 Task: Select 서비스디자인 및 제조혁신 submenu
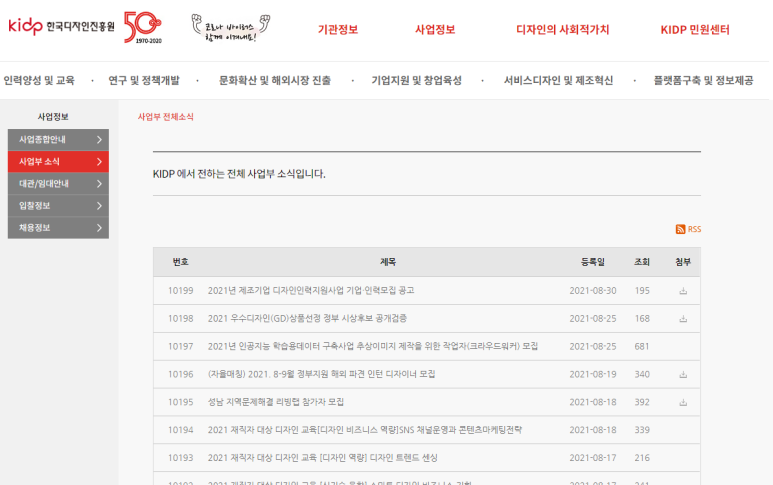[x=558, y=80]
